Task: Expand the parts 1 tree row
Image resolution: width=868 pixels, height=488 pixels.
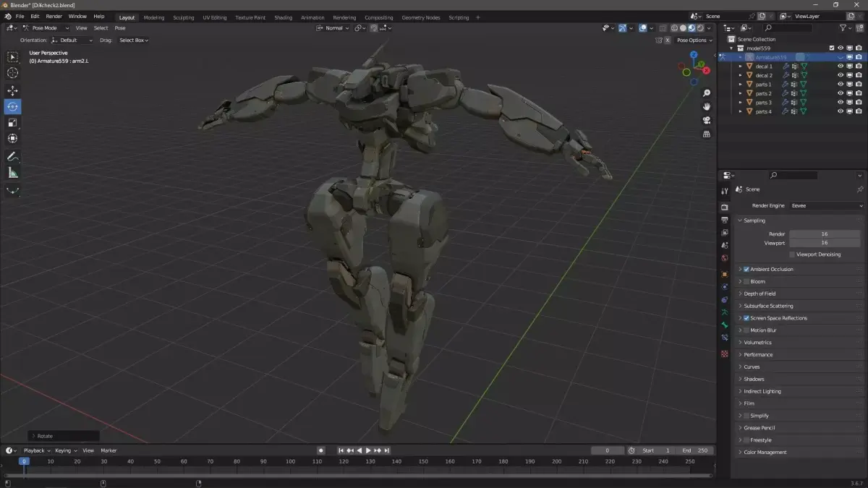Action: tap(740, 85)
